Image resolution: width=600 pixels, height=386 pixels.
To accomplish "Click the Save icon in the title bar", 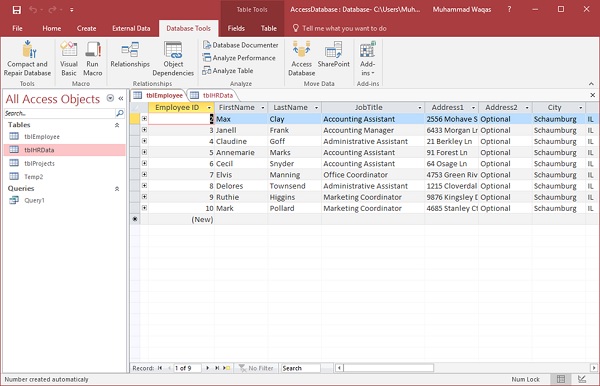I will [x=17, y=10].
